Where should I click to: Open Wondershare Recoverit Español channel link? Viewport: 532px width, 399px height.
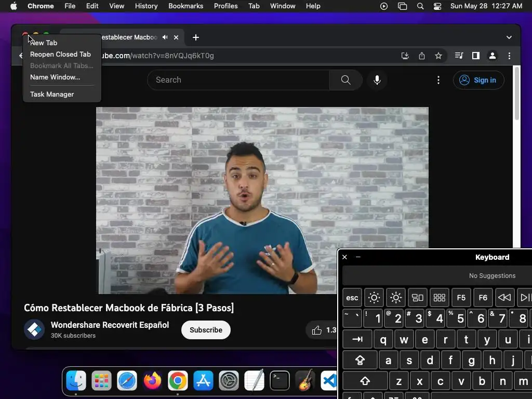pos(110,325)
